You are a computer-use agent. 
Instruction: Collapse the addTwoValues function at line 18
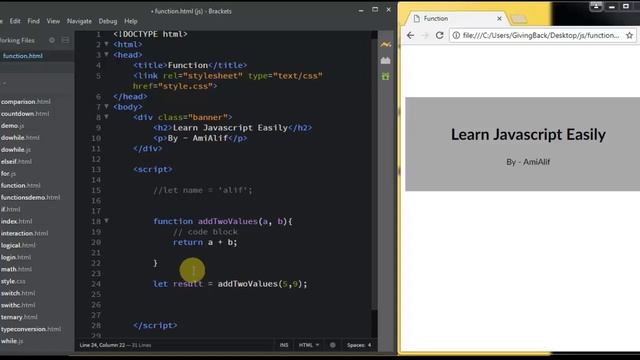pos(107,221)
